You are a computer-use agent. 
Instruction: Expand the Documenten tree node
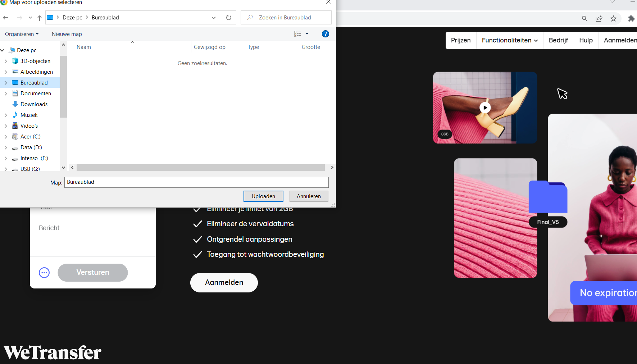point(6,94)
